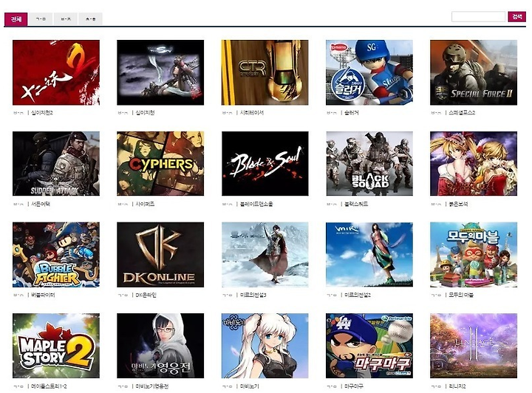Click the 붉은보석 title text

(458, 204)
